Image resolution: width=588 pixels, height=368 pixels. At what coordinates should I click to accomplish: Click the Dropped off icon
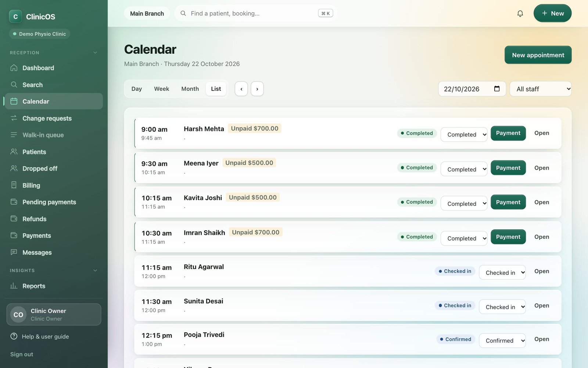[14, 168]
